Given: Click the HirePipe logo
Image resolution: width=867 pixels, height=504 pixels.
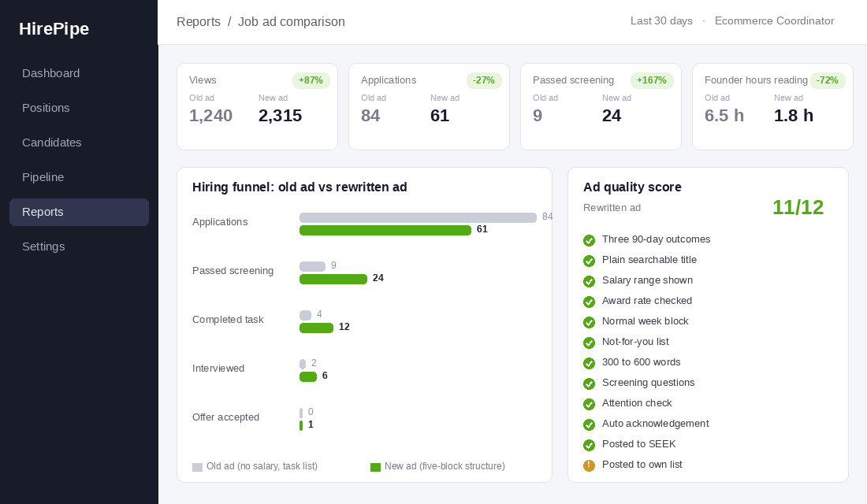Looking at the screenshot, I should 54,28.
